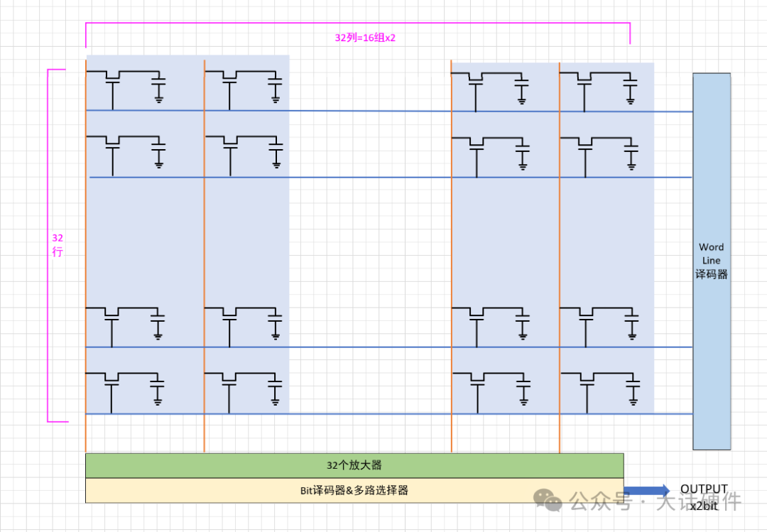The height and width of the screenshot is (532, 767).
Task: Click the leftmost orange bit line
Action: 86,256
